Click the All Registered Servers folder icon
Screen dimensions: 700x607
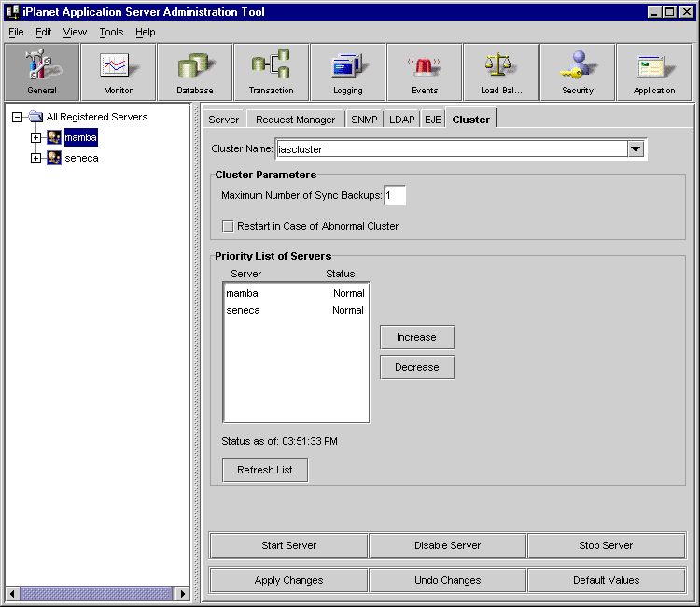(35, 117)
